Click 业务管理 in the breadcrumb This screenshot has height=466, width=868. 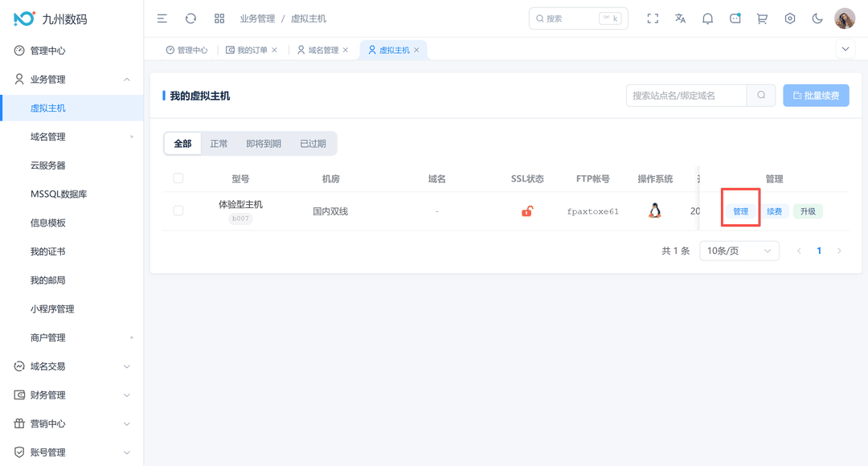coord(257,18)
